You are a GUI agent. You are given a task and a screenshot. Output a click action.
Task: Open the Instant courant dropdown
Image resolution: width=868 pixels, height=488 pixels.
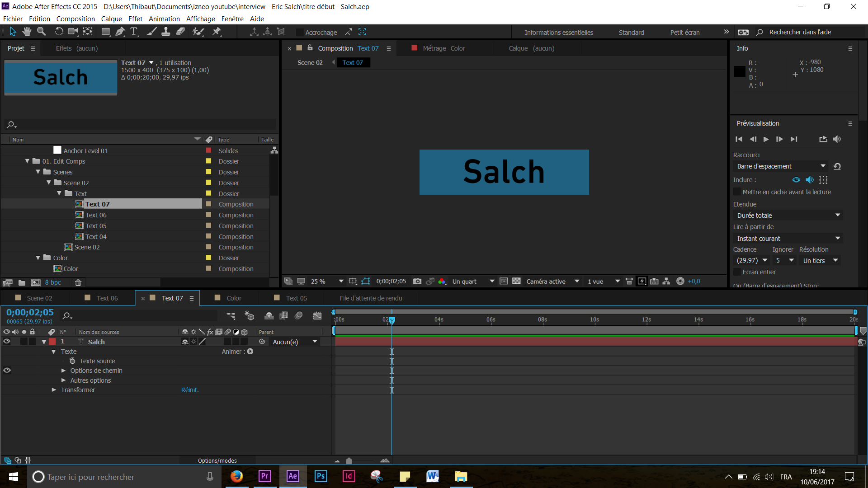(788, 238)
